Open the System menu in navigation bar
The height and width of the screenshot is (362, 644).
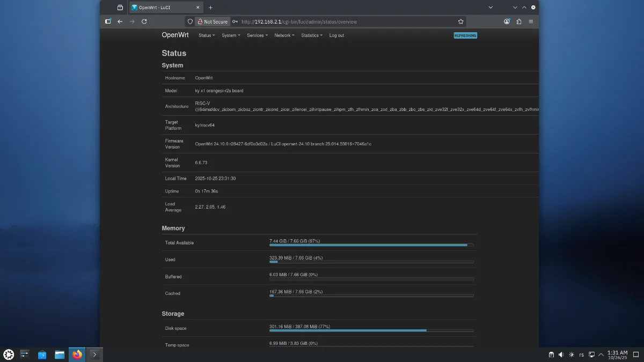[x=231, y=35]
